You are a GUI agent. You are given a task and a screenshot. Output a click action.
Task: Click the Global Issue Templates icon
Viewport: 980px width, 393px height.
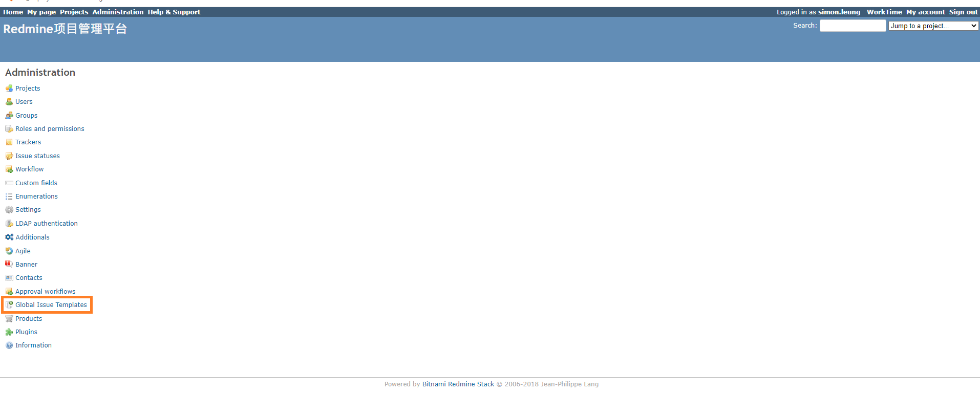[9, 305]
